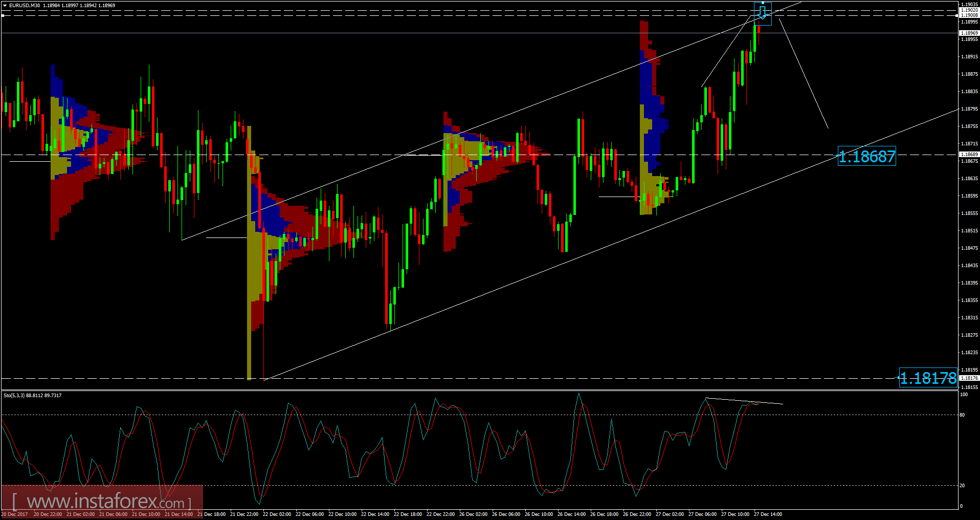This screenshot has height=520, width=980.
Task: Click the stochastic scale value 80
Action: click(x=963, y=415)
